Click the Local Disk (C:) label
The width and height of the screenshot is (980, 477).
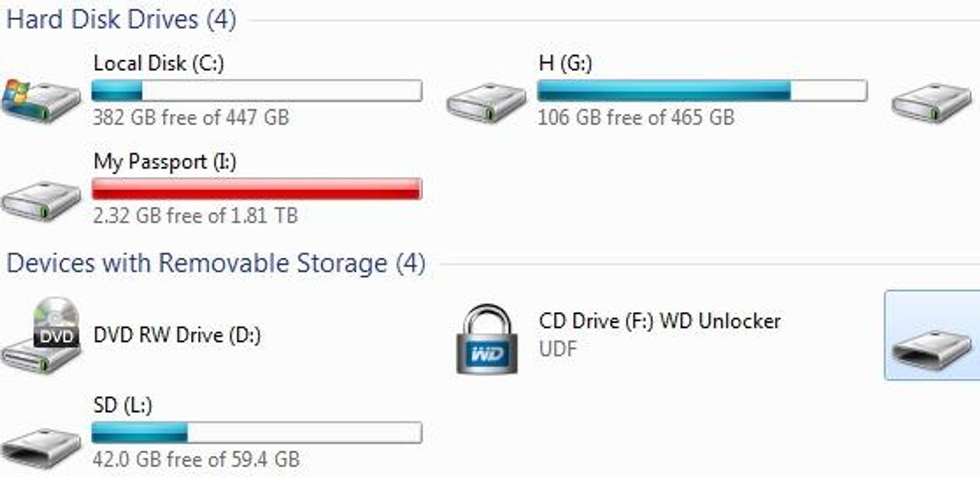tap(159, 63)
